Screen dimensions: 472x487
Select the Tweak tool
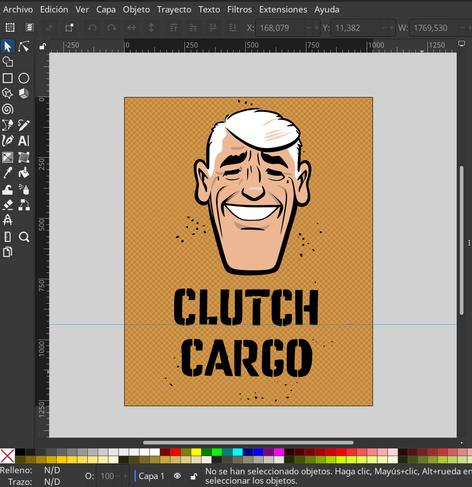tap(8, 189)
